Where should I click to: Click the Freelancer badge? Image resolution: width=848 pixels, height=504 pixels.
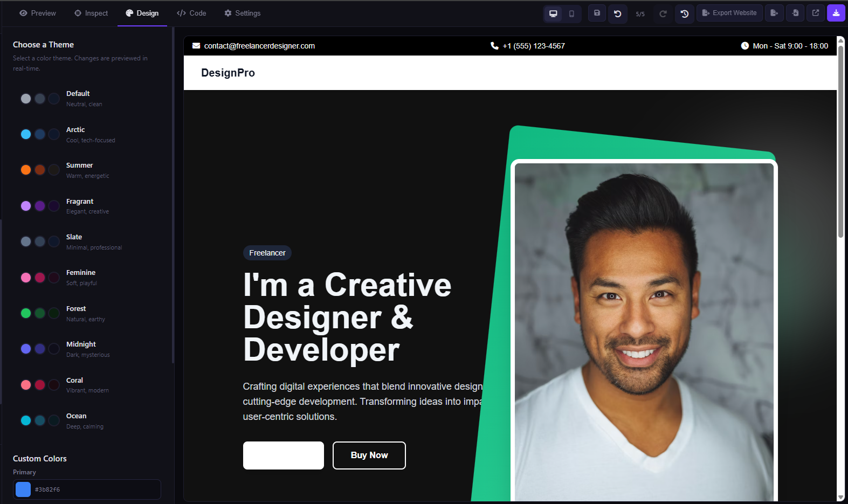[x=267, y=253]
